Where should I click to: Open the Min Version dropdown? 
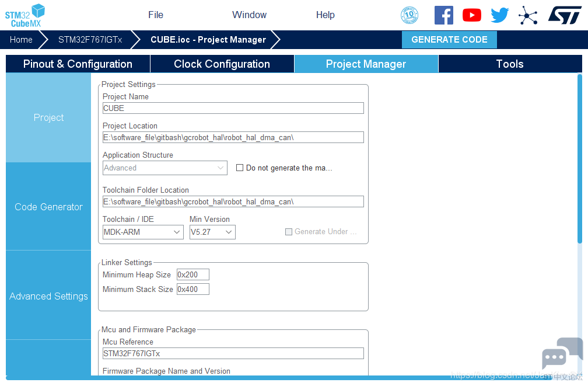pos(212,232)
